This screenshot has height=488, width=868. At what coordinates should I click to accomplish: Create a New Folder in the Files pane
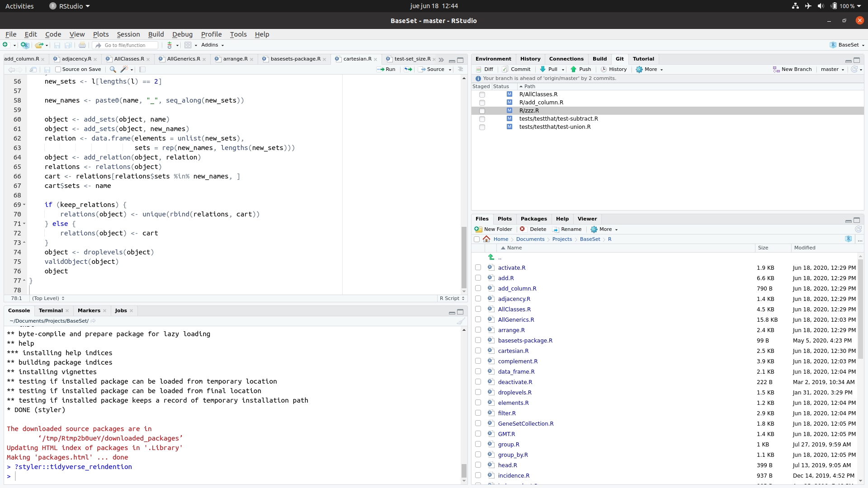494,229
